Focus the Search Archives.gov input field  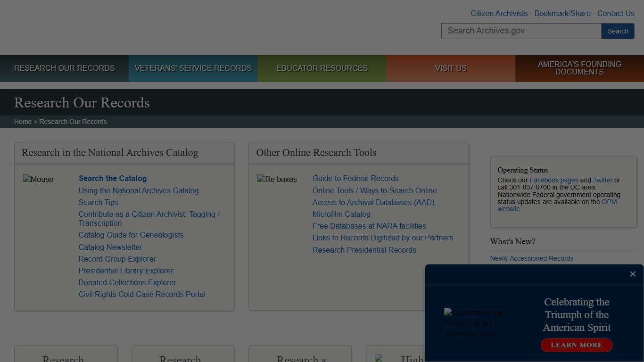click(521, 31)
